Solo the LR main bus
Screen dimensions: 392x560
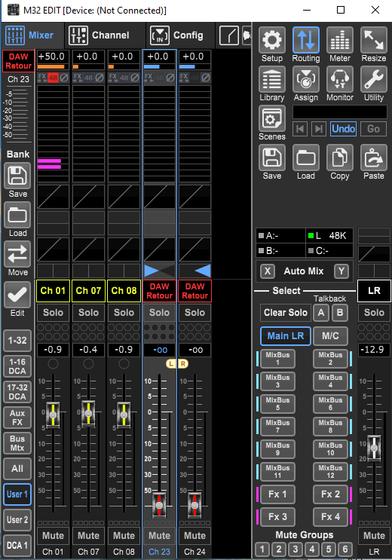click(x=374, y=313)
